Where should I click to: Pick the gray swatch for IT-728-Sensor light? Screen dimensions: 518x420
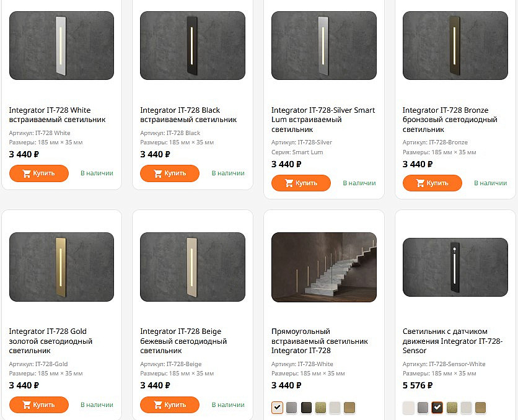423,408
